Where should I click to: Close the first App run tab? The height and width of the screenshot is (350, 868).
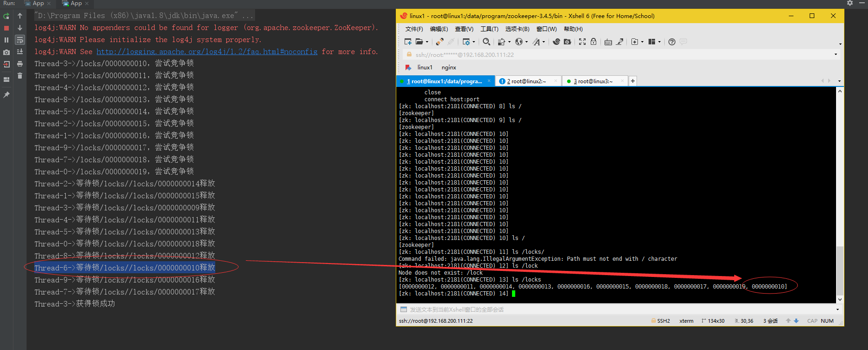(x=49, y=4)
